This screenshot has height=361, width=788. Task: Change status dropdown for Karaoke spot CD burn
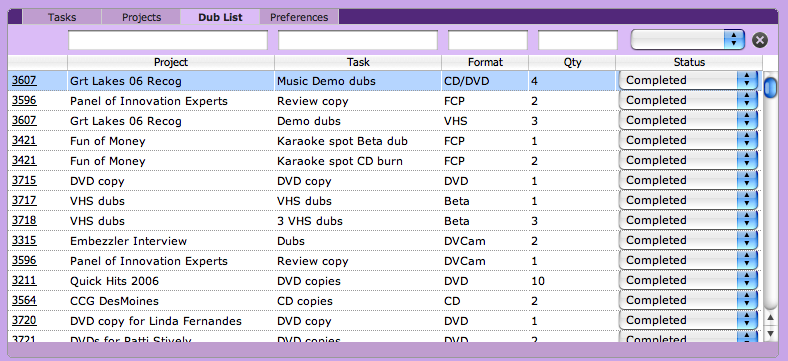point(688,160)
